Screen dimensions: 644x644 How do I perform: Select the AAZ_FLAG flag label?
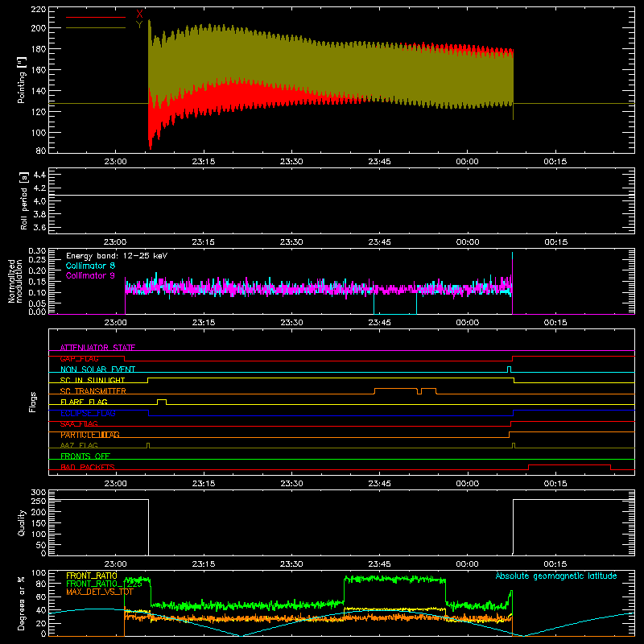click(79, 445)
